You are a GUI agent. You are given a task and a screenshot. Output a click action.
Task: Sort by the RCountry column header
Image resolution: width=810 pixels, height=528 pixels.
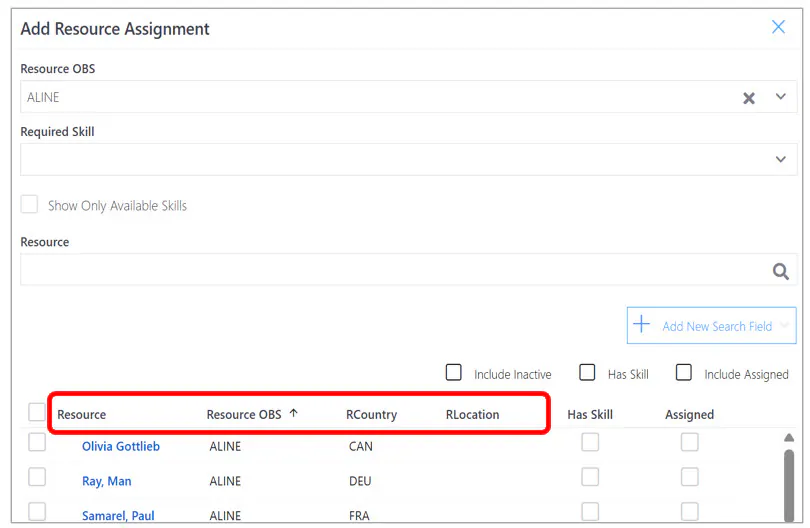(x=371, y=415)
